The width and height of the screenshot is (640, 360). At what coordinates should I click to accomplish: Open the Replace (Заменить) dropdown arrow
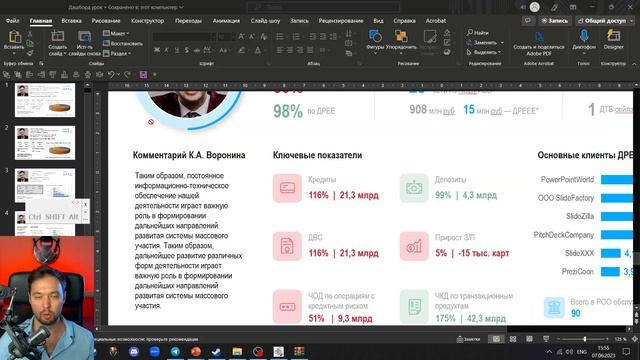click(502, 42)
